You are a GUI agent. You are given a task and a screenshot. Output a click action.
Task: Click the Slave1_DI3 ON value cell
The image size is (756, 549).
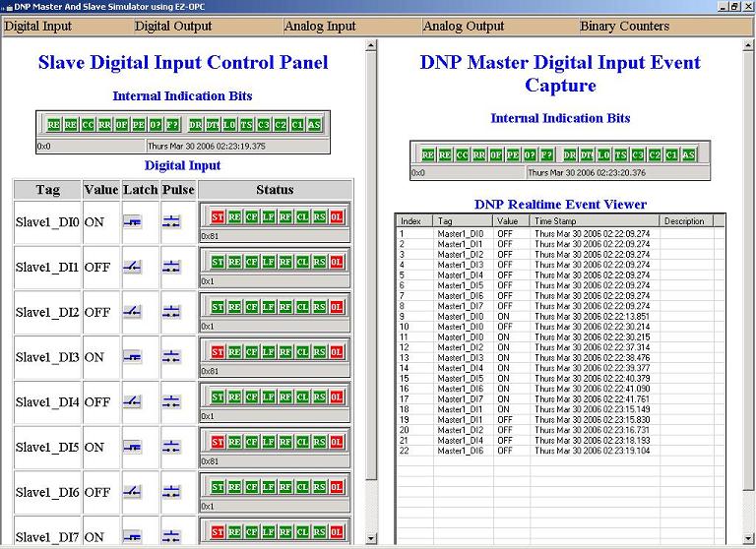(x=100, y=357)
